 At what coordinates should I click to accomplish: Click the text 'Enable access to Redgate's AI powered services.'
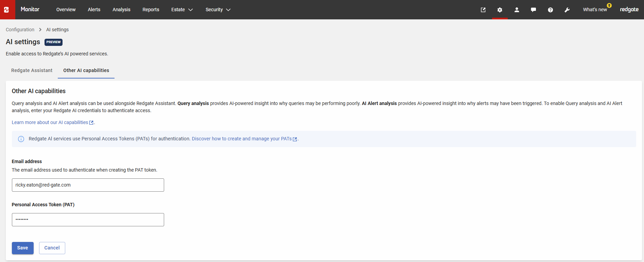tap(57, 54)
